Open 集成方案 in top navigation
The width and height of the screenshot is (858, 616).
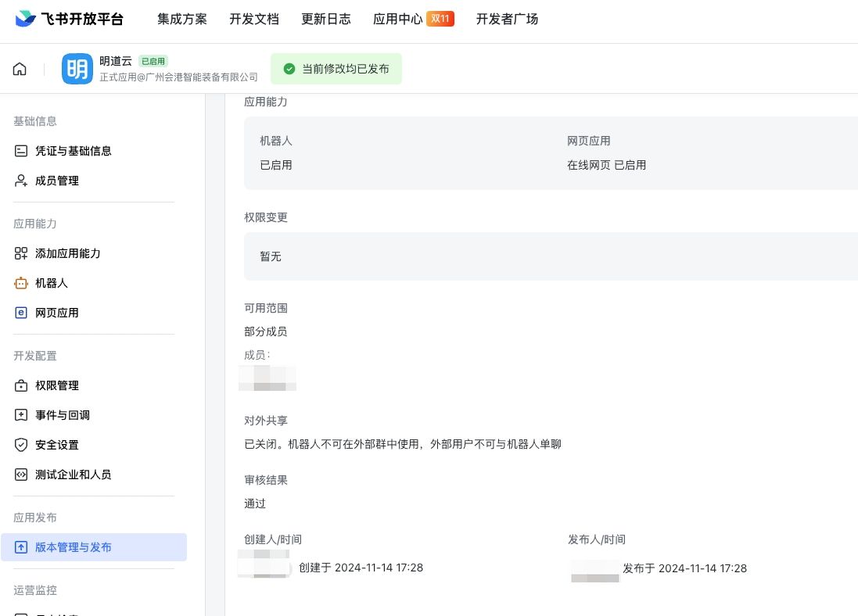[182, 20]
